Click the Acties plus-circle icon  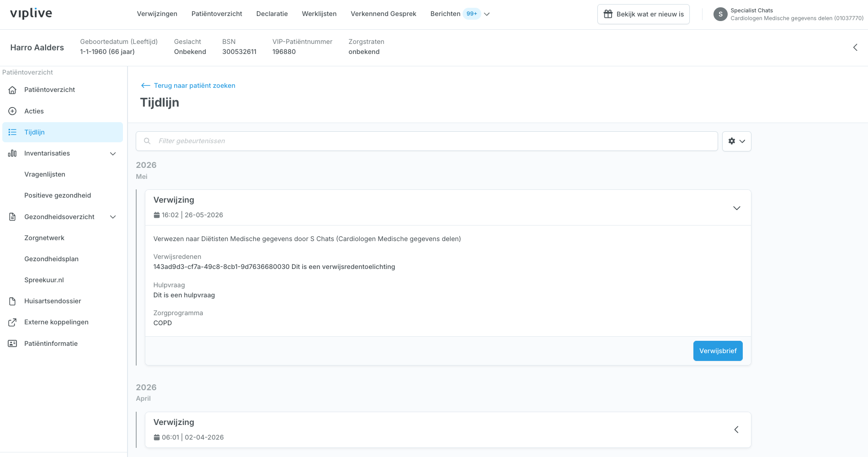coord(12,111)
